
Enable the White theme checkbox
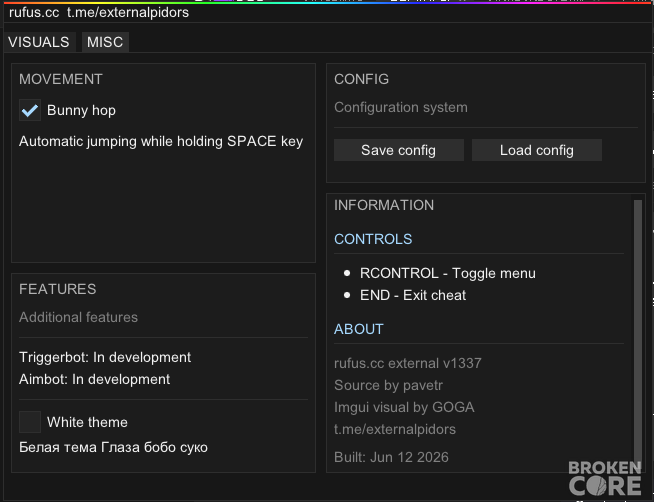[30, 422]
